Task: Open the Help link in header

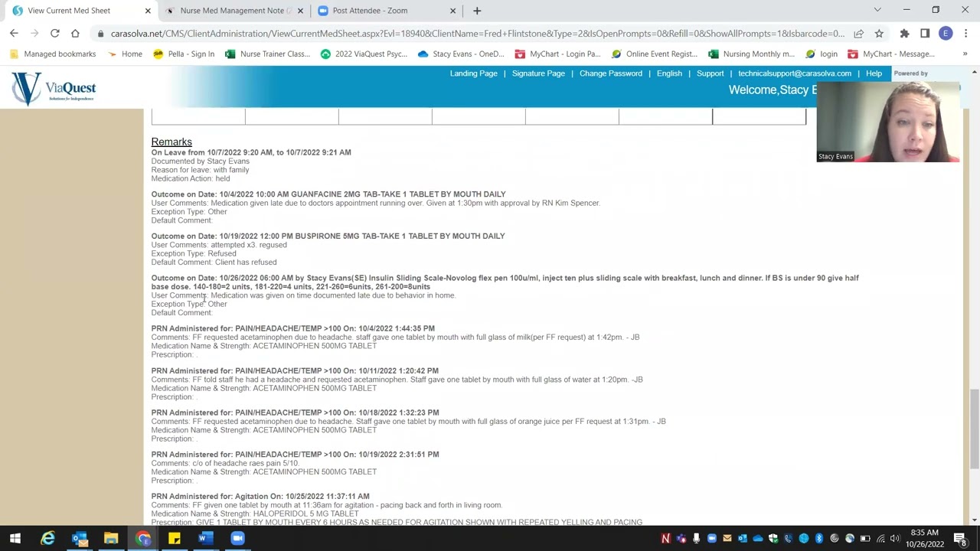Action: click(874, 73)
